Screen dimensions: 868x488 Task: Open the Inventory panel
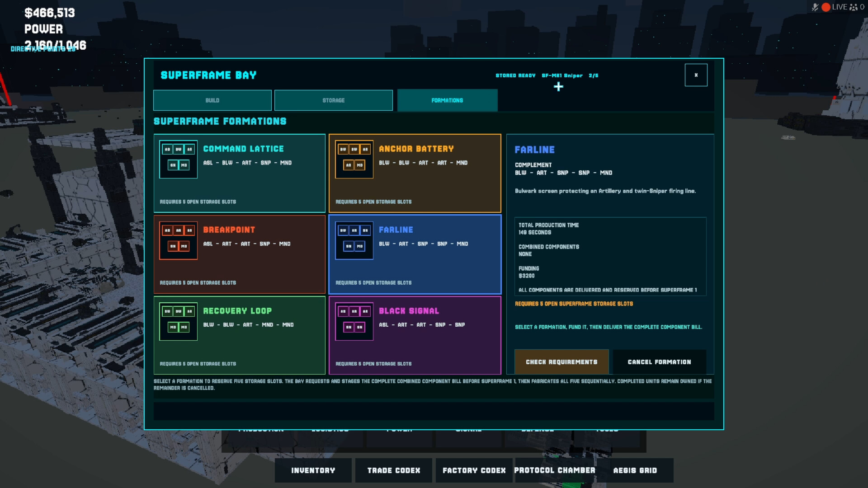(x=313, y=470)
